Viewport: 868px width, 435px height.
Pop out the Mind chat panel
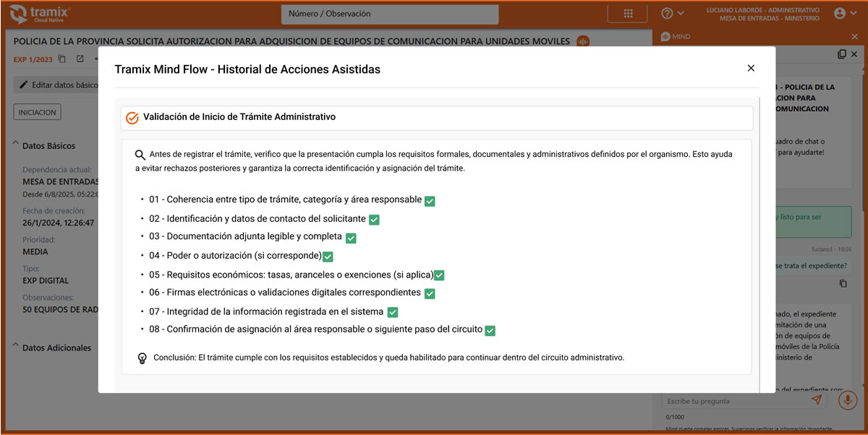pos(842,54)
